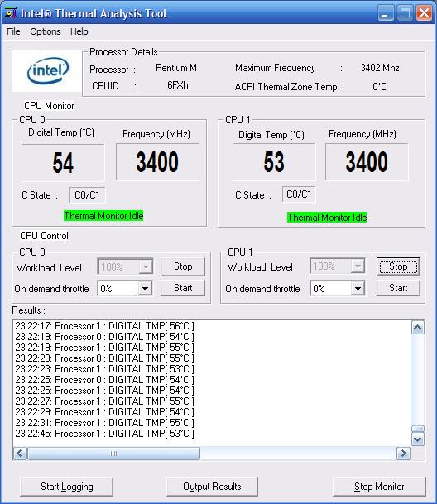Click results scroll up arrow

click(418, 328)
